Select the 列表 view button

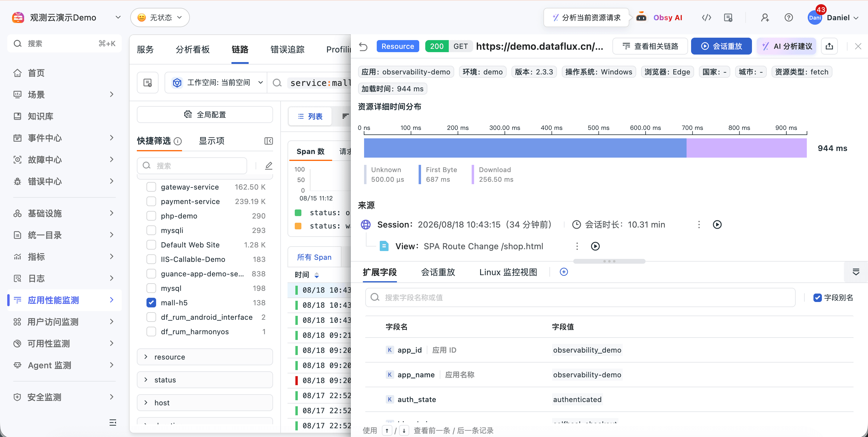coord(310,116)
